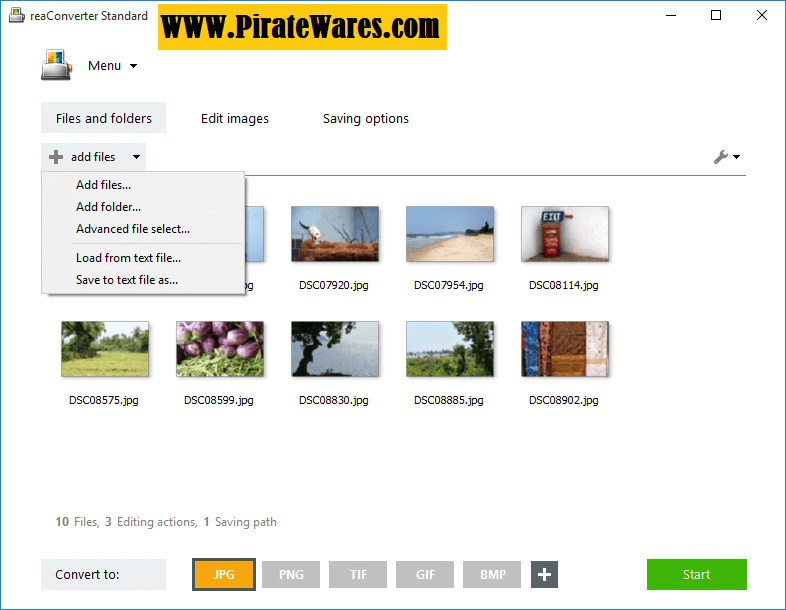This screenshot has height=610, width=786.
Task: Click the file name DSC08575.jpg
Action: coord(104,400)
